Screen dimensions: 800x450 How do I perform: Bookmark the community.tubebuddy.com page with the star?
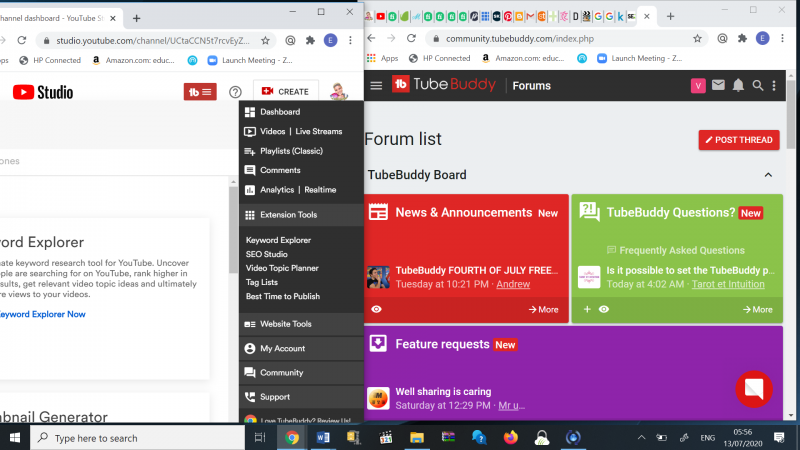tap(696, 38)
